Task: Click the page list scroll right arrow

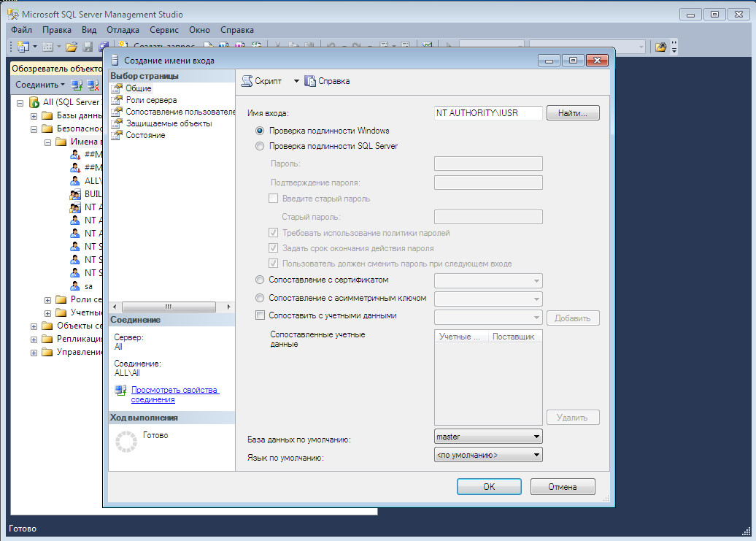Action: pyautogui.click(x=228, y=307)
